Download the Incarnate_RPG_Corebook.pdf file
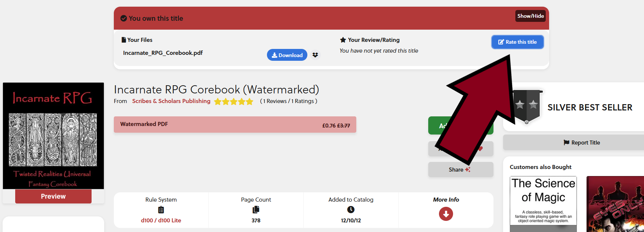 click(287, 55)
